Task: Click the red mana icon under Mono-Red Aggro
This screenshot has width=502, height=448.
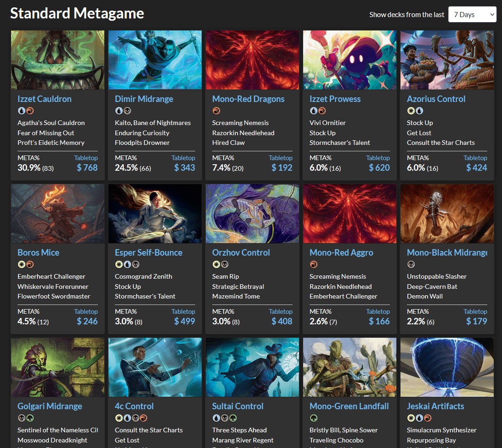Action: click(x=313, y=264)
